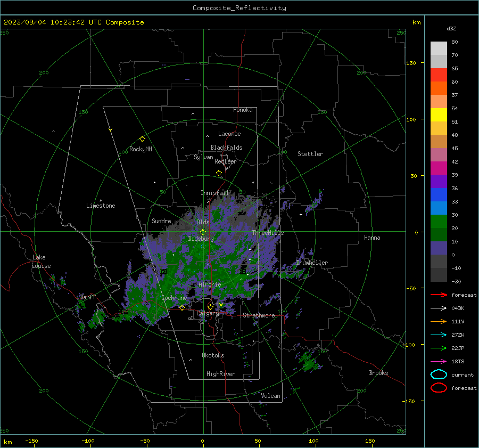Screen dimensions: 479x448
Task: Select the yellow 54-51 dBZ swatch
Action: click(x=439, y=115)
